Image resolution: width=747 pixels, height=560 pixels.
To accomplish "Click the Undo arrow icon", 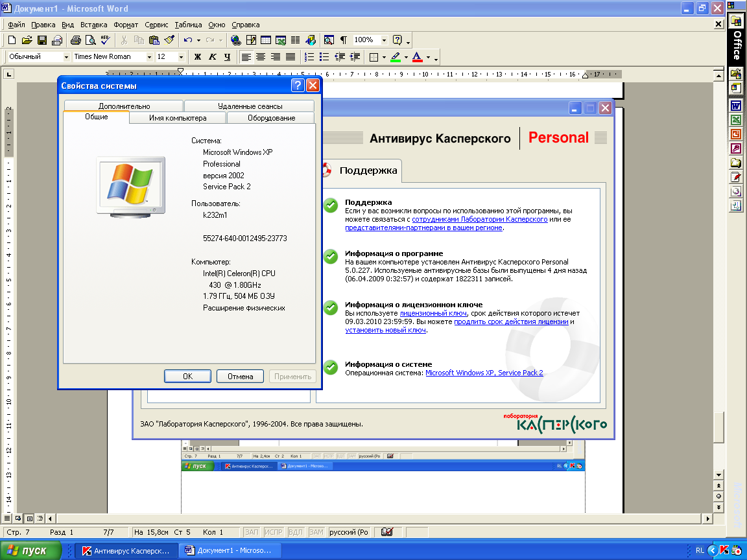I will (188, 40).
